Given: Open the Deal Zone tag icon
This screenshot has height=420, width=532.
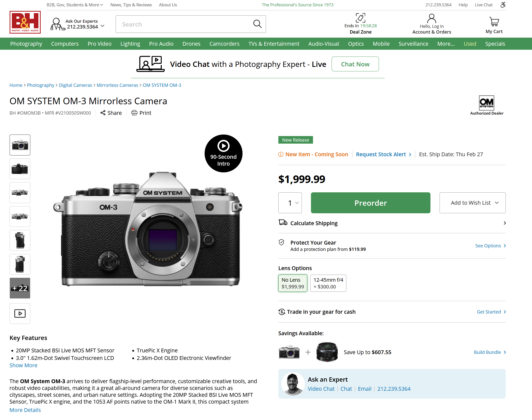Looking at the screenshot, I should (360, 18).
